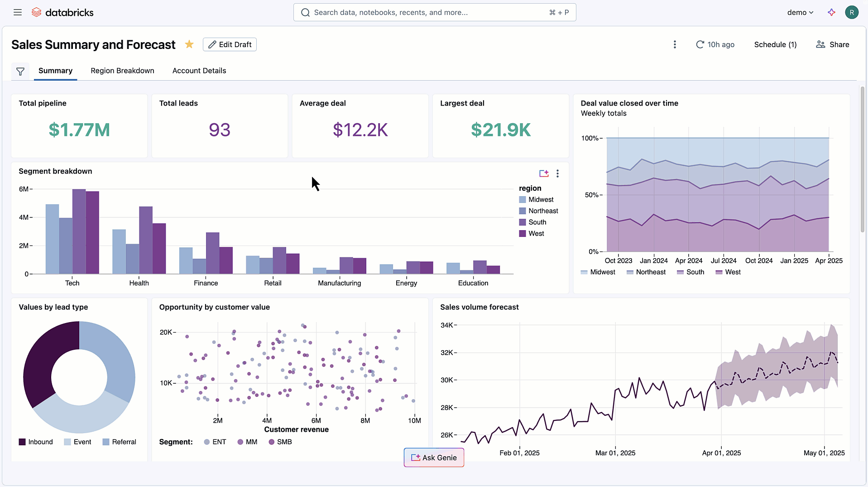868x487 pixels.
Task: Open the demo workspace dropdown
Action: (x=800, y=12)
